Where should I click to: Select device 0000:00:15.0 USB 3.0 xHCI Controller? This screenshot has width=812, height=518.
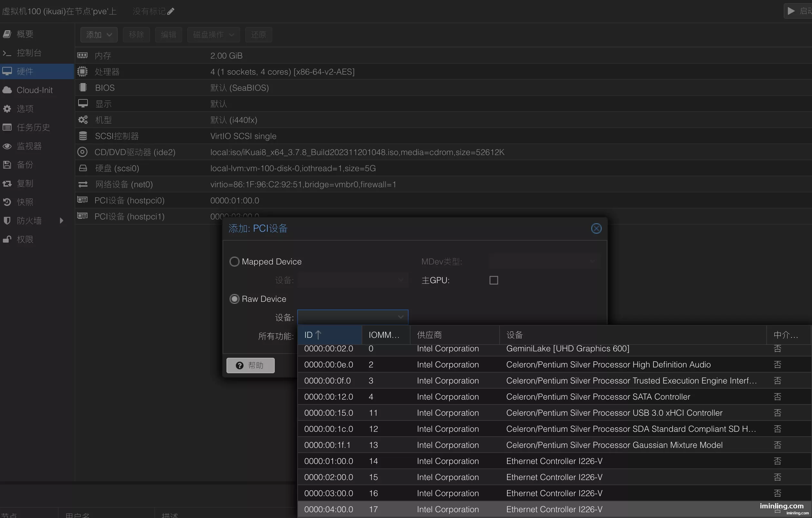(554, 413)
